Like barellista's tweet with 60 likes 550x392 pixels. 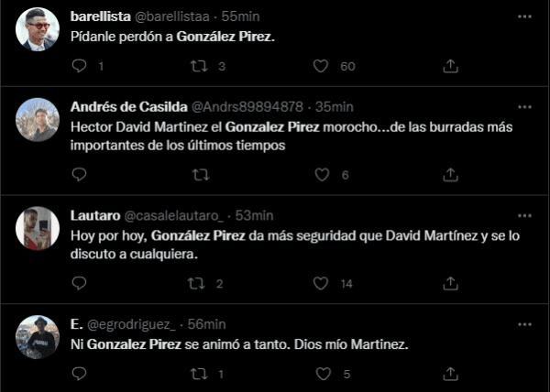(x=321, y=66)
